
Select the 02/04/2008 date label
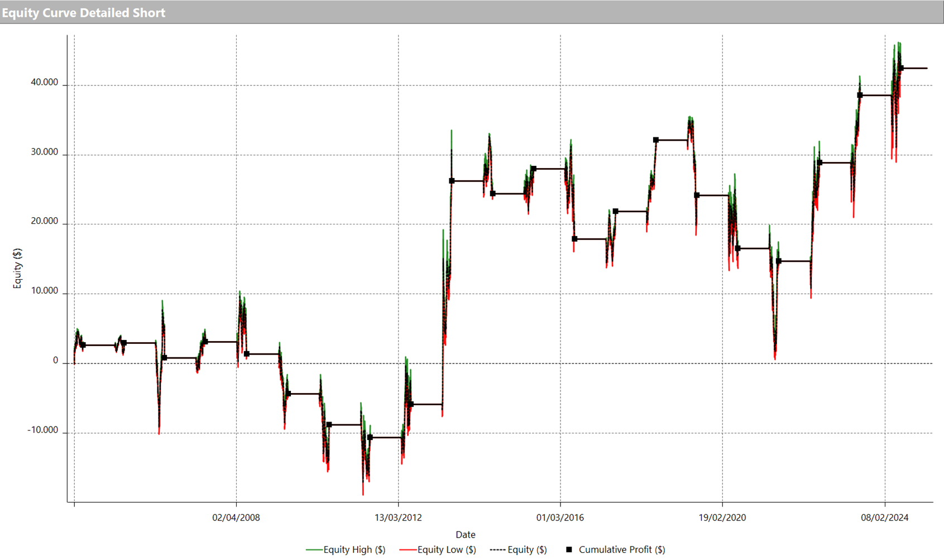pos(236,518)
